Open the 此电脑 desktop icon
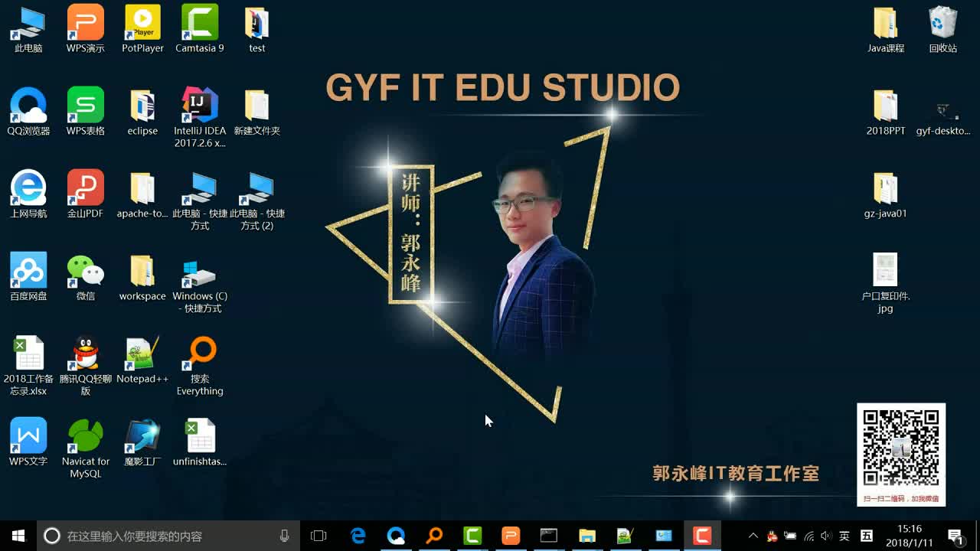 (x=28, y=29)
